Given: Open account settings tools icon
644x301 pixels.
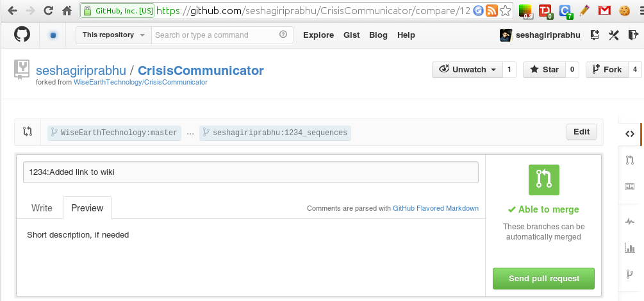Looking at the screenshot, I should point(614,35).
